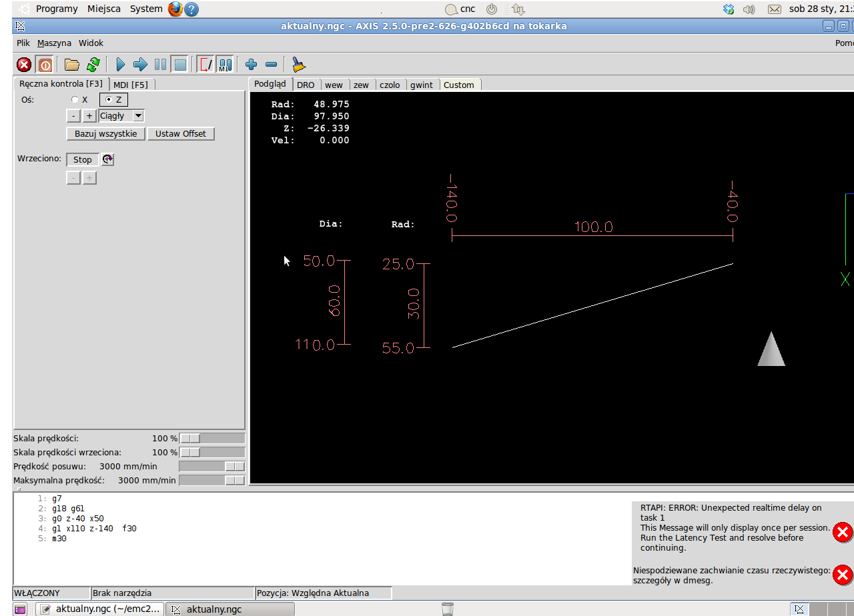Click Bazuj wszystkie button

pyautogui.click(x=105, y=134)
